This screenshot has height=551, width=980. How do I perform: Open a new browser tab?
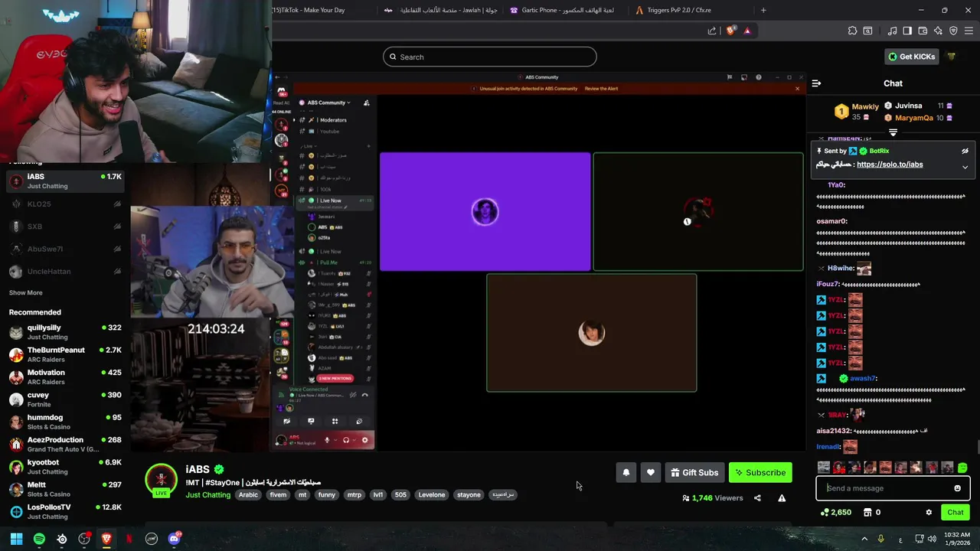tap(763, 10)
